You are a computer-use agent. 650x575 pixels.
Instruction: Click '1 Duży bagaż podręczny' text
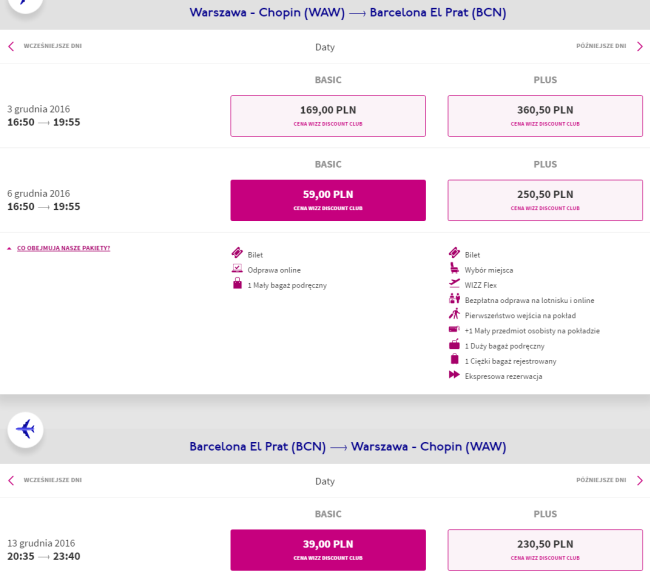coord(504,346)
